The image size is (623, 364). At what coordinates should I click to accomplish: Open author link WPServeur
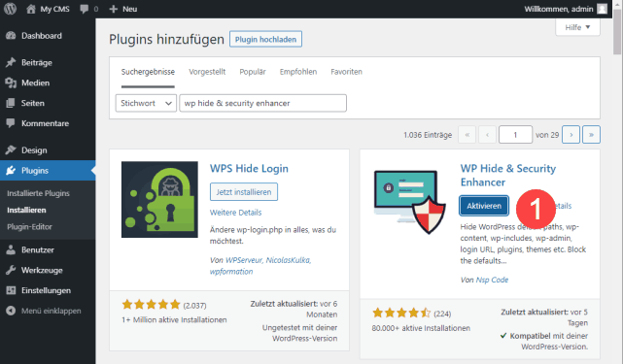click(x=244, y=260)
